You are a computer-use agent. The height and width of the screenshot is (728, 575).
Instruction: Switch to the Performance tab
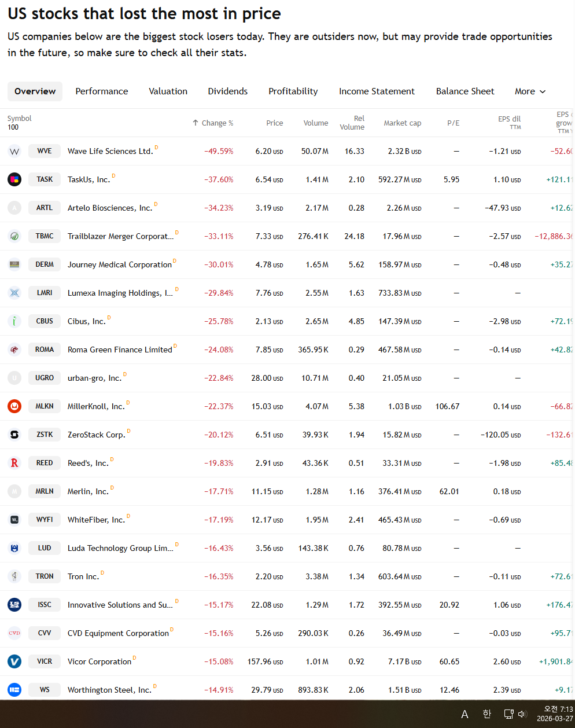click(102, 91)
